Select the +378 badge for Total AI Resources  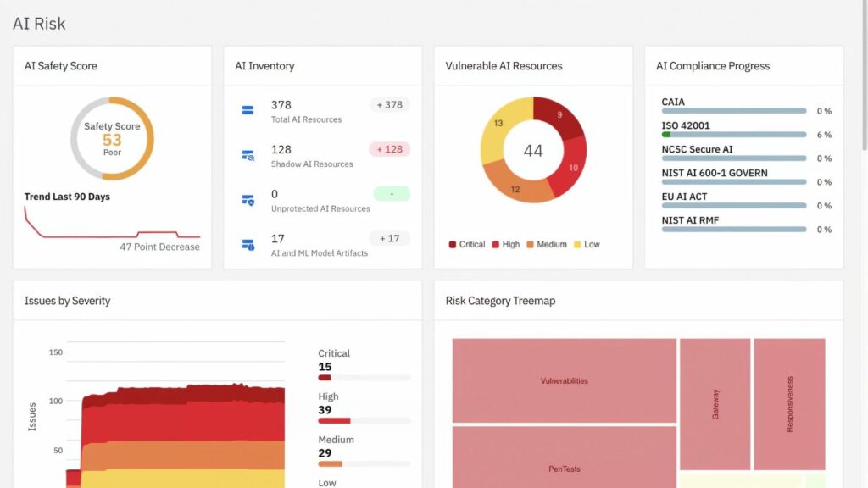pyautogui.click(x=389, y=105)
